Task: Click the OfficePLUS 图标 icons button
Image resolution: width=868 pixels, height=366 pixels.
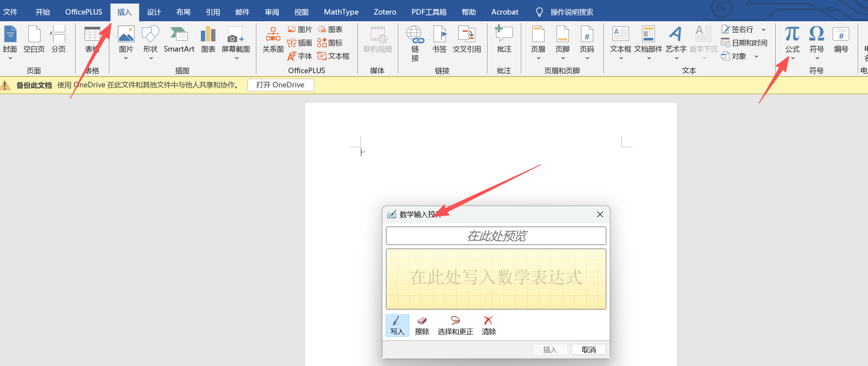Action: (330, 43)
